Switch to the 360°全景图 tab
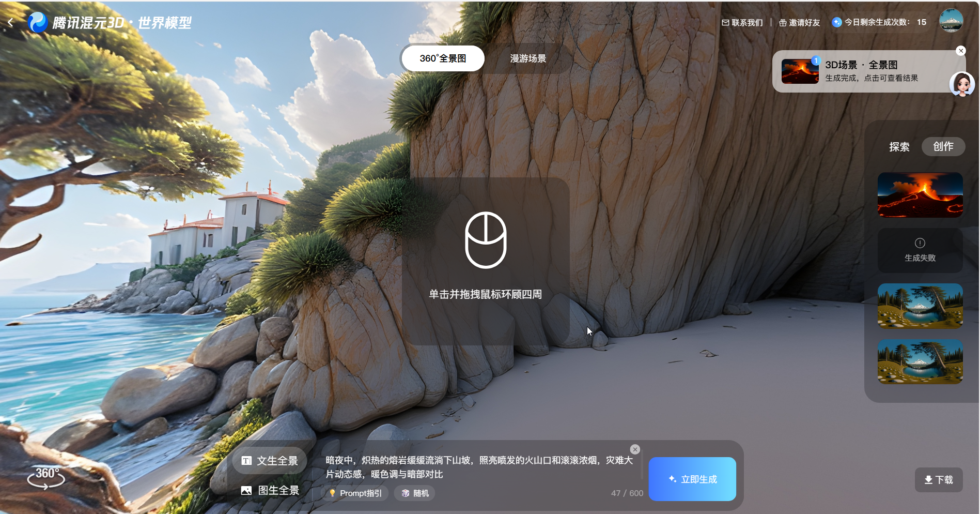 [443, 58]
